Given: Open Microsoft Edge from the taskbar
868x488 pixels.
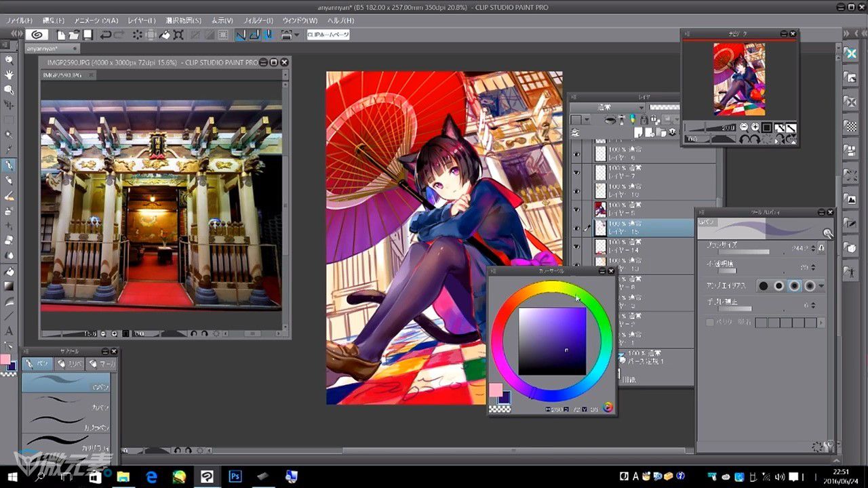Looking at the screenshot, I should click(151, 476).
